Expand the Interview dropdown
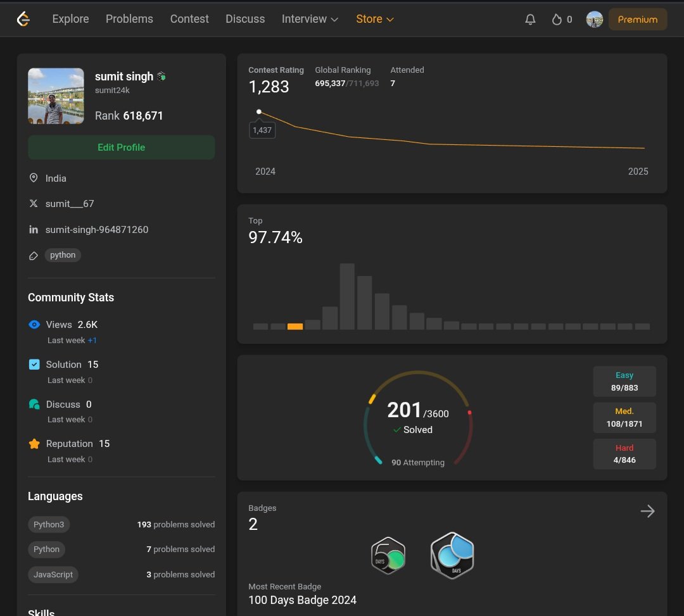The image size is (684, 616). pyautogui.click(x=310, y=19)
